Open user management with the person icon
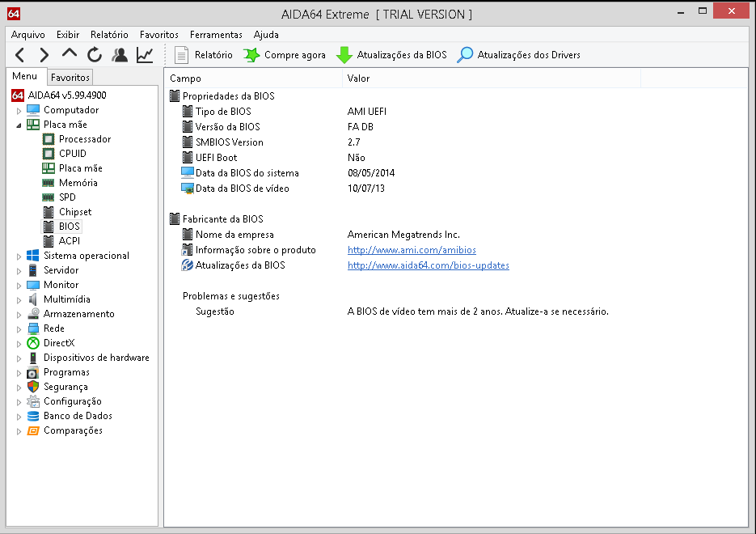Image resolution: width=756 pixels, height=534 pixels. [120, 55]
